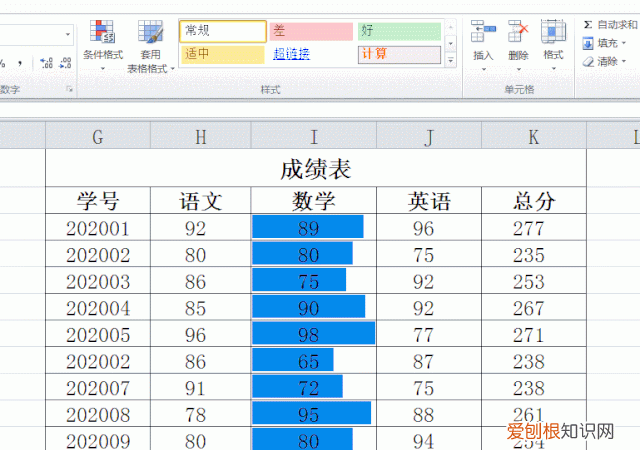Viewport: 640px width, 450px height.
Task: Select column H header
Action: [200, 137]
